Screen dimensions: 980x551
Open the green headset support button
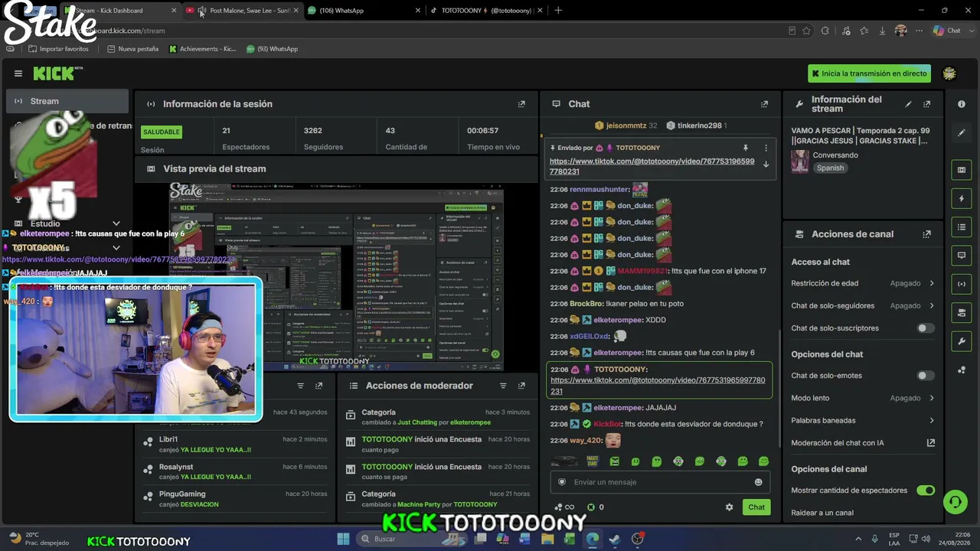(x=955, y=502)
